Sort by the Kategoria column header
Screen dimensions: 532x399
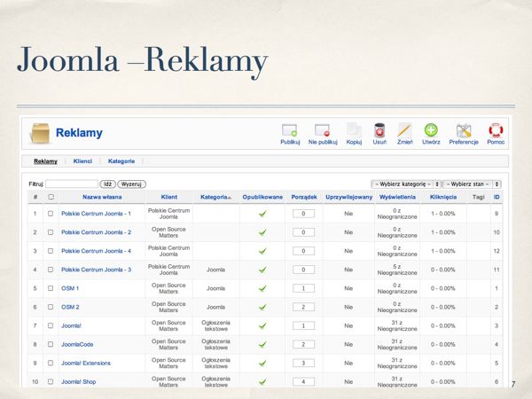pos(215,197)
